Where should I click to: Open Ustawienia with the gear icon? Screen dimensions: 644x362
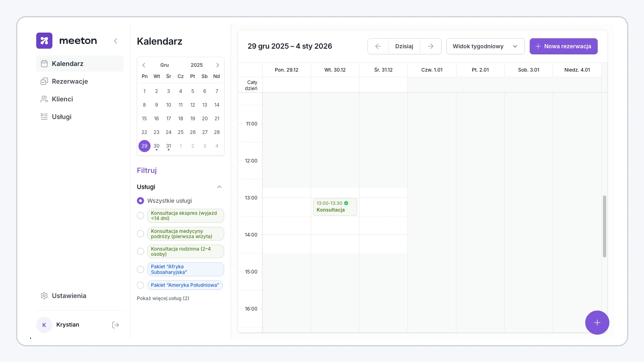[x=44, y=296]
